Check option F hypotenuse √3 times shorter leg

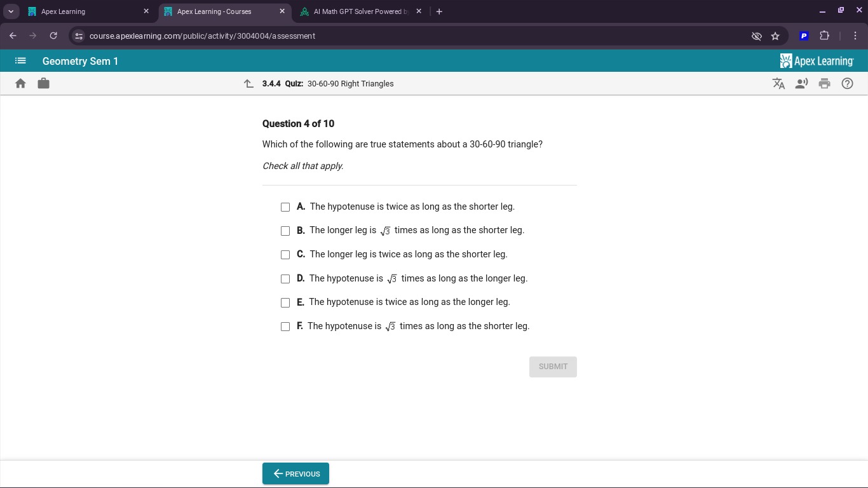pos(285,327)
